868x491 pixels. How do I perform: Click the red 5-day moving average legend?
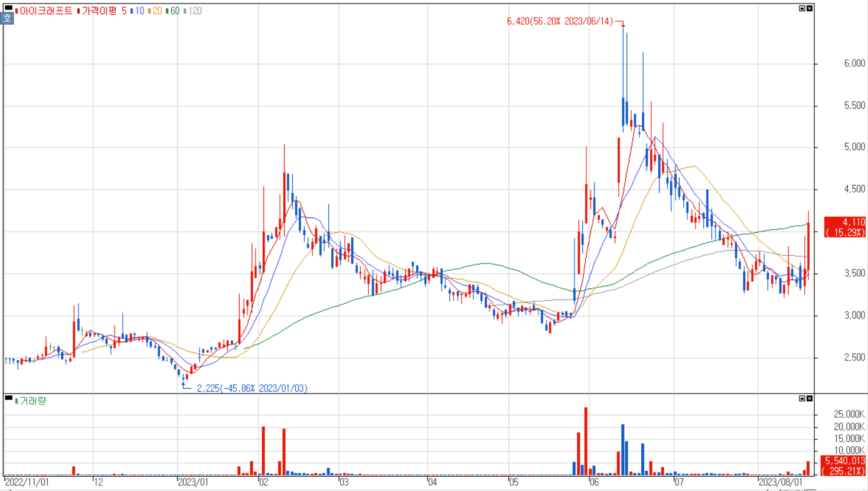[124, 11]
